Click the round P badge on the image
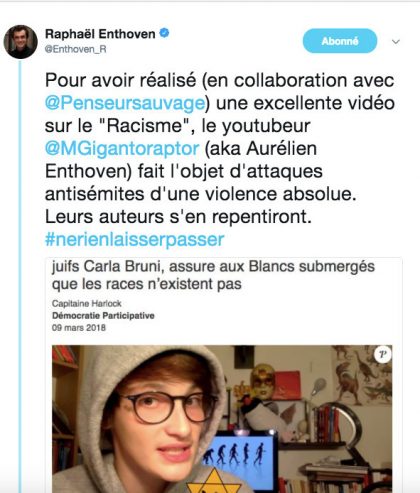 [383, 354]
